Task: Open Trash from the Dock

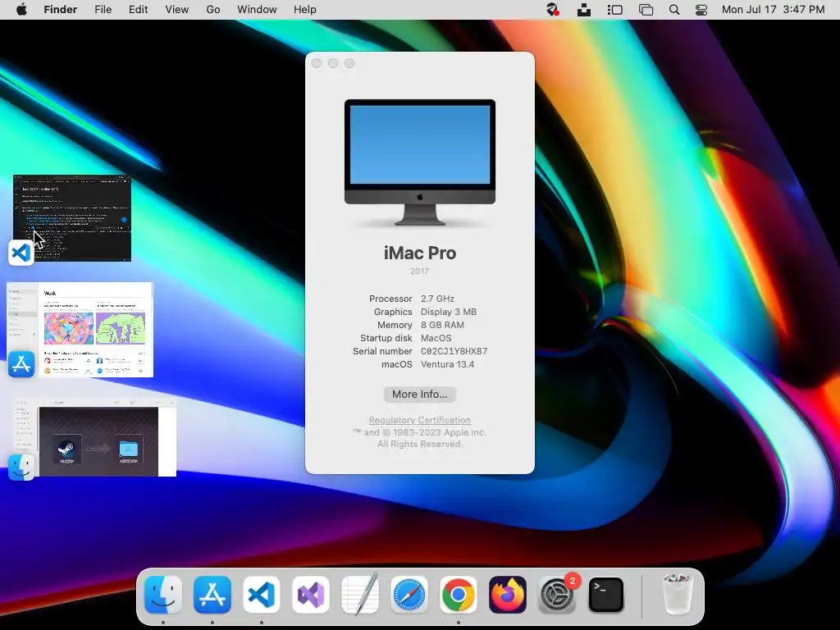Action: click(678, 595)
